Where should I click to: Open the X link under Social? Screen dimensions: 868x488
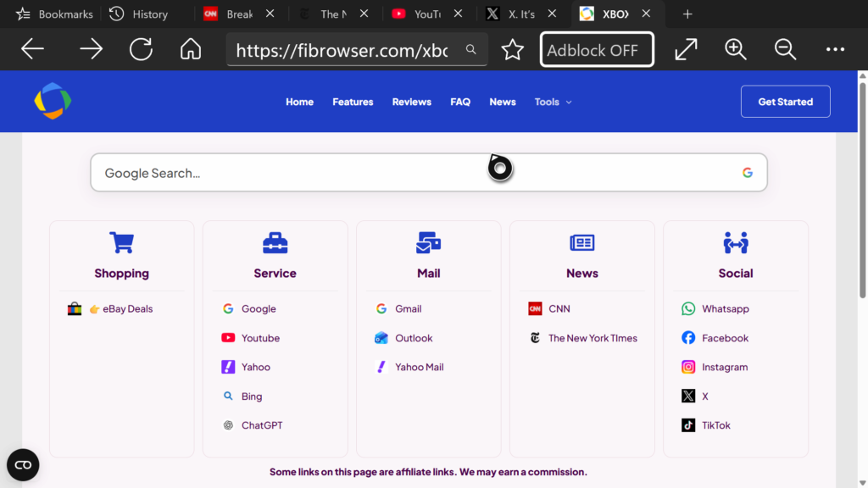[x=695, y=396]
